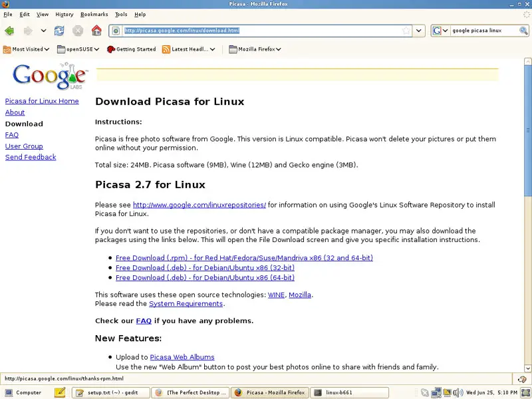Open the Getting Started bookmark
This screenshot has height=399, width=532.
[131, 49]
